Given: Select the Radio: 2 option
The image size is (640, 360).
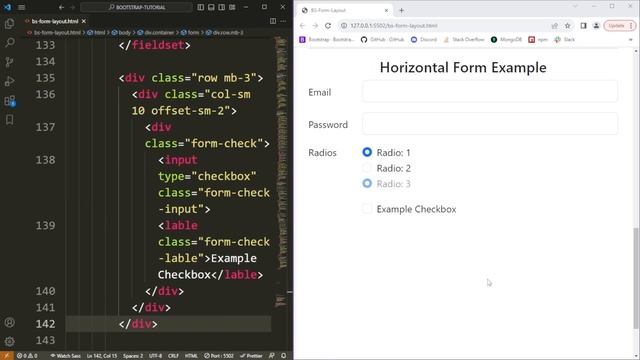Looking at the screenshot, I should [x=367, y=168].
